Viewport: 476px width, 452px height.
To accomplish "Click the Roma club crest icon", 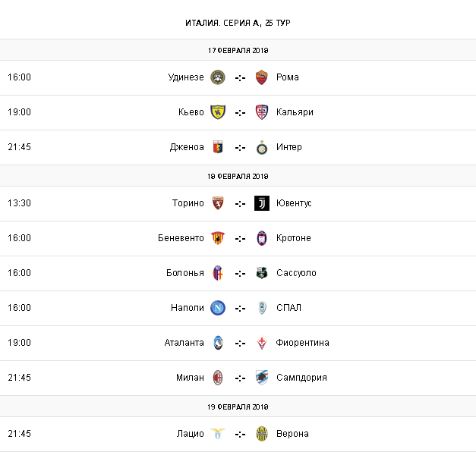I will [262, 77].
